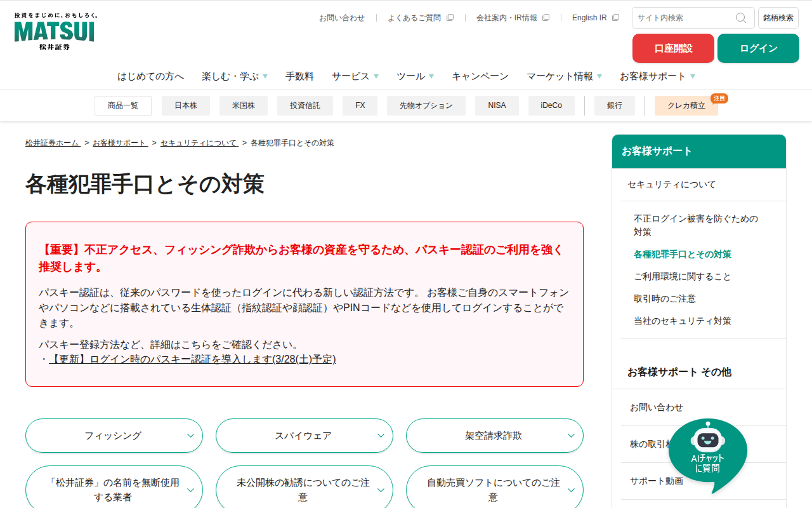Expand the お客様サポート menu arrow
The width and height of the screenshot is (812, 508).
pyautogui.click(x=693, y=76)
